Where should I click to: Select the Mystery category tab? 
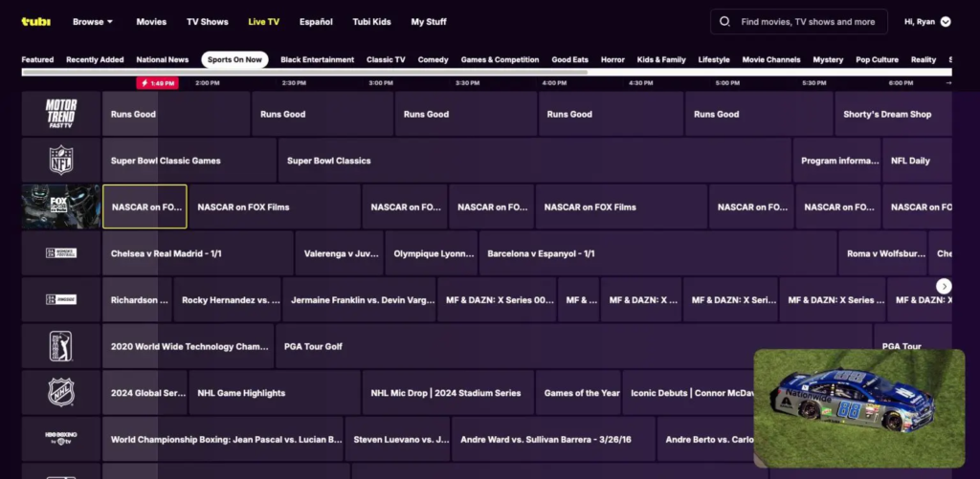[828, 60]
